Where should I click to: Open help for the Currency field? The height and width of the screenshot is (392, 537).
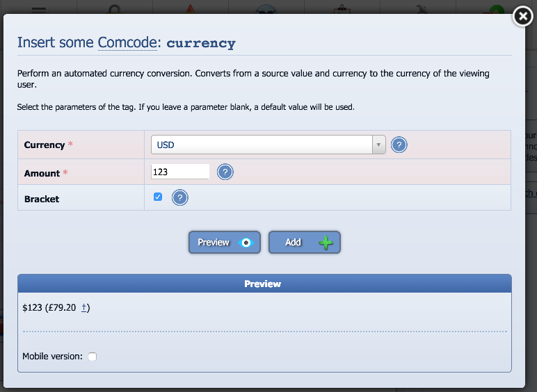click(399, 145)
